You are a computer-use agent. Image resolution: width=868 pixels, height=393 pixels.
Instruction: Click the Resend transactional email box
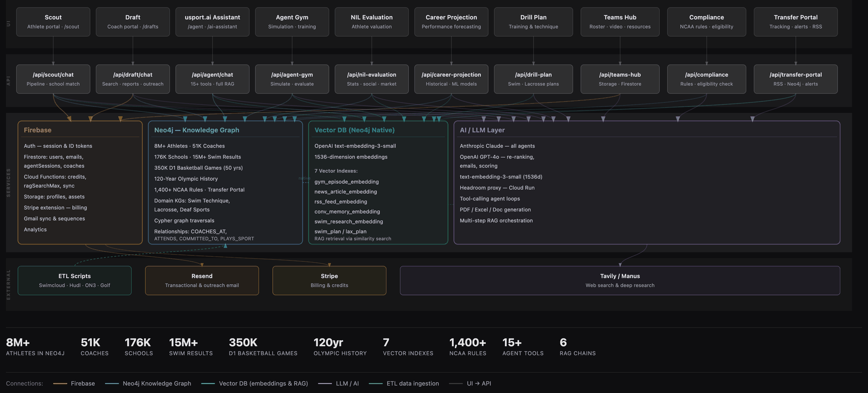tap(202, 281)
